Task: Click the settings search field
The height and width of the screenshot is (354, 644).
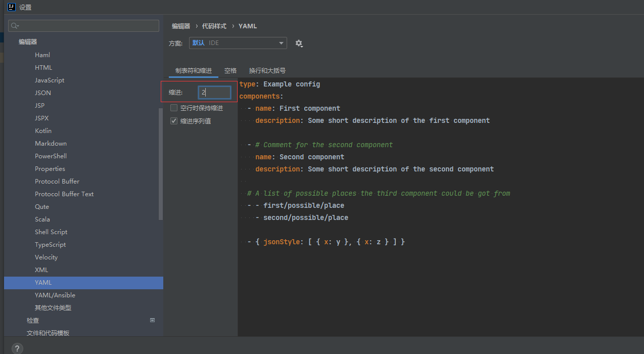Action: 84,26
